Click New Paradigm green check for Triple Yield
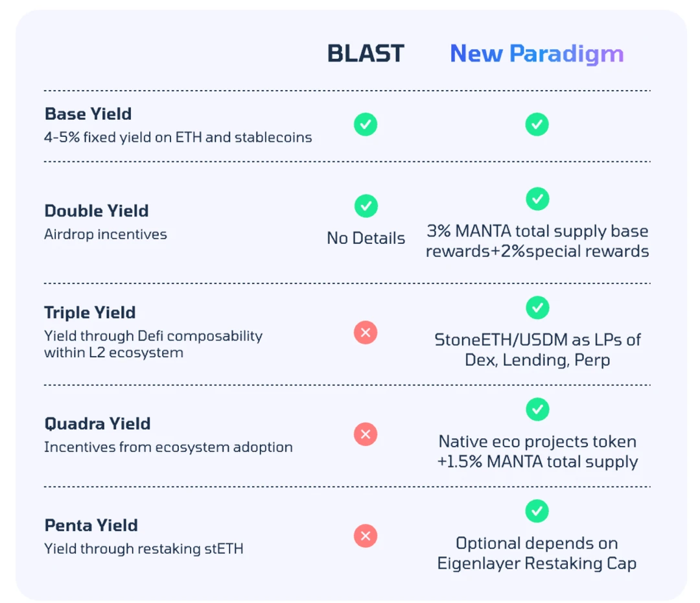The width and height of the screenshot is (700, 603). pyautogui.click(x=537, y=307)
